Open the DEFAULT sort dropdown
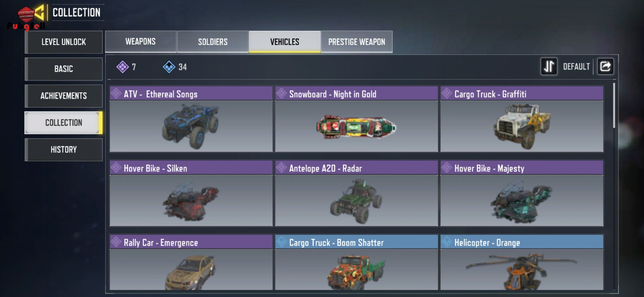This screenshot has height=297, width=644. tap(576, 67)
